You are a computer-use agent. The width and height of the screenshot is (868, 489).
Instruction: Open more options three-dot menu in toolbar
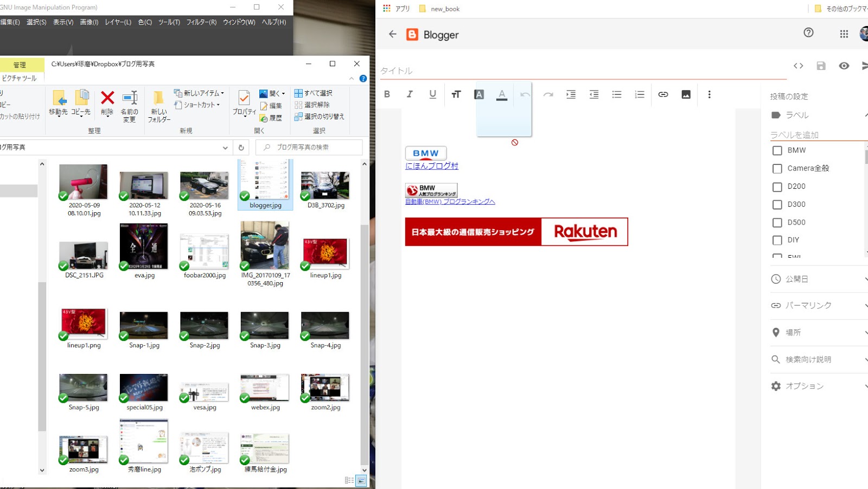point(709,94)
